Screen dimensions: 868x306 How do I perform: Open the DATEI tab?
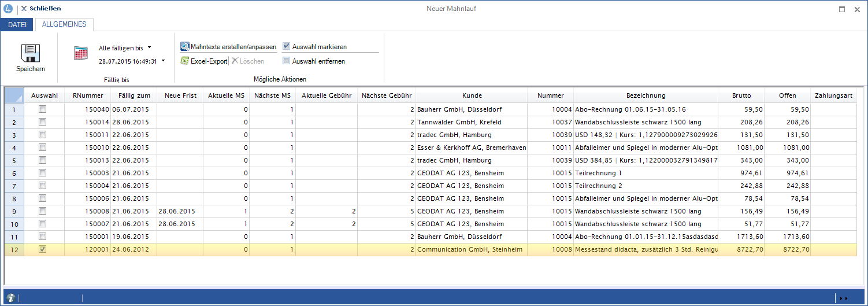(x=17, y=24)
